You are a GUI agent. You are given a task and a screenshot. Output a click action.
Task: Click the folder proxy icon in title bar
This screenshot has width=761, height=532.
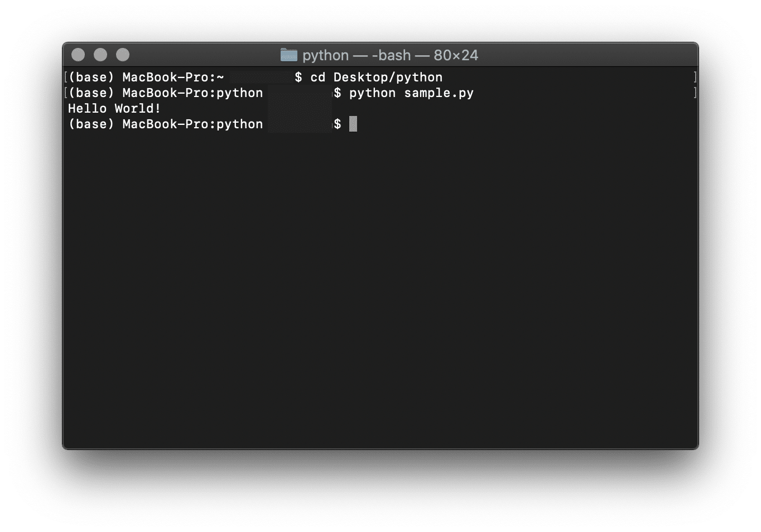coord(288,55)
